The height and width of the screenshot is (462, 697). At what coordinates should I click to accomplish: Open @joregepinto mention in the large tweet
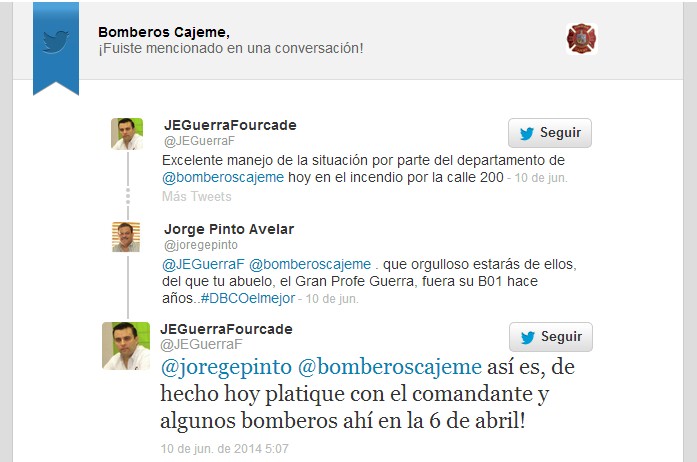click(x=226, y=367)
